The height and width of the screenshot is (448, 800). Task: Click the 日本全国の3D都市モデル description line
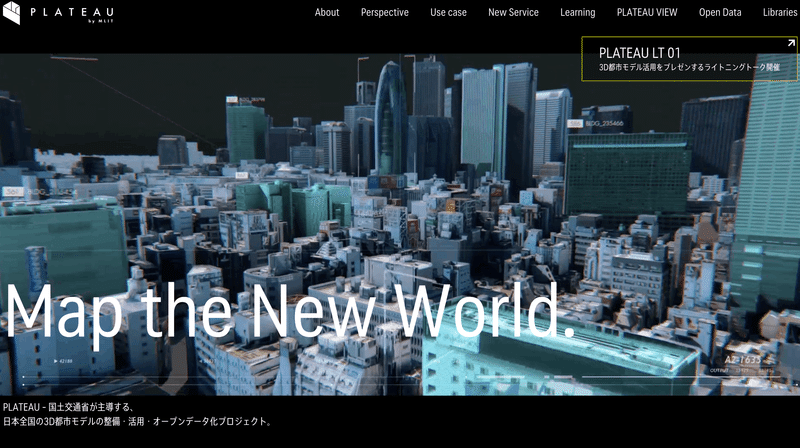click(x=138, y=421)
